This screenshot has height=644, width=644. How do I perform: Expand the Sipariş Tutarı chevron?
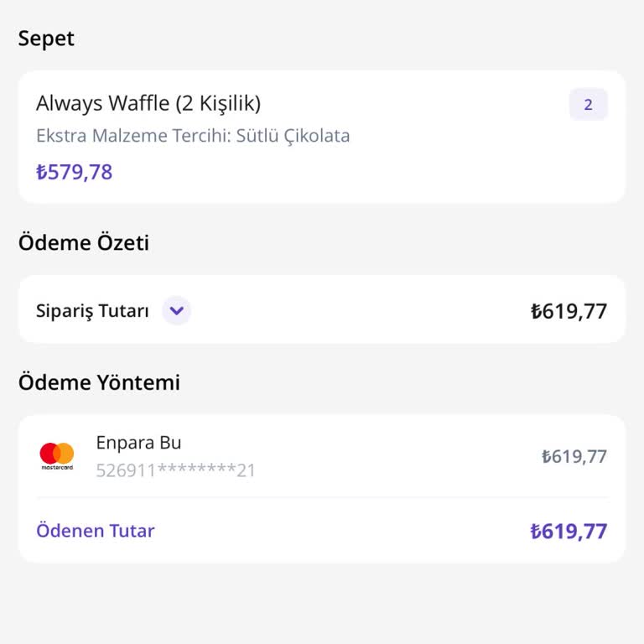(176, 311)
